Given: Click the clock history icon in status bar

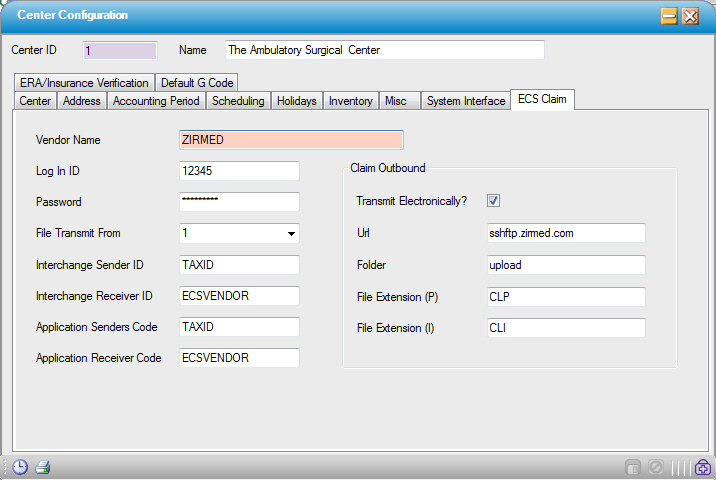Looking at the screenshot, I should [x=20, y=467].
